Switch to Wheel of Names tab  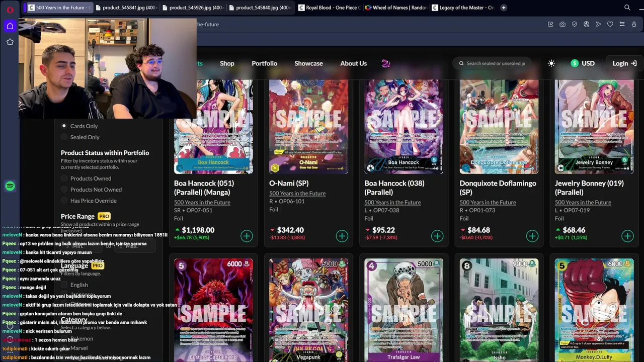(396, 8)
